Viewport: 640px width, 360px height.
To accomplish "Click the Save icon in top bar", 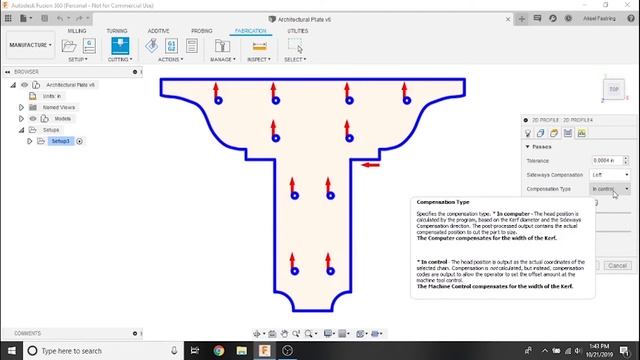I will tap(44, 18).
